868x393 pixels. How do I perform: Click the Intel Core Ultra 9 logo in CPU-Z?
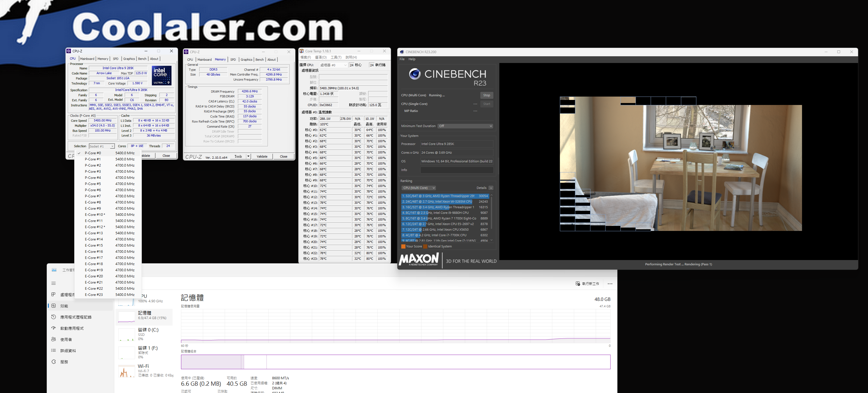tap(162, 75)
